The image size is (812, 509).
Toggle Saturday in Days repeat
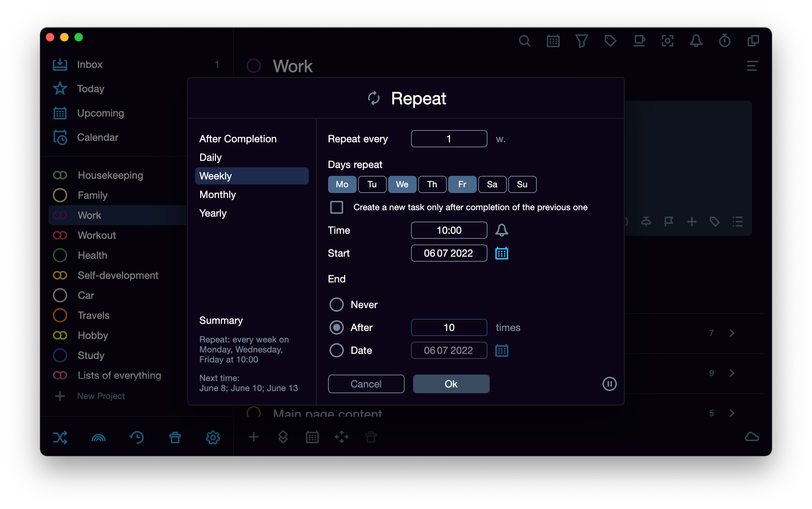coord(492,184)
